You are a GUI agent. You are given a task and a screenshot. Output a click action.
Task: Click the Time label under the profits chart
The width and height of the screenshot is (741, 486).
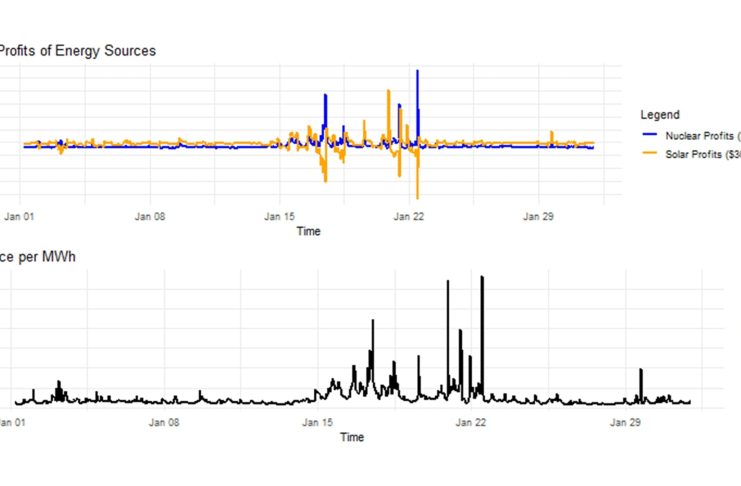click(310, 230)
